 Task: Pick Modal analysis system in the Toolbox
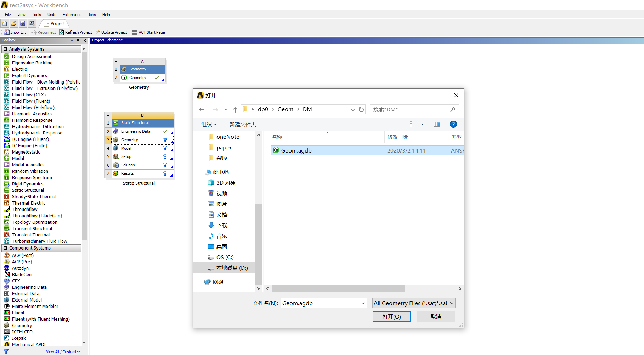(x=18, y=159)
